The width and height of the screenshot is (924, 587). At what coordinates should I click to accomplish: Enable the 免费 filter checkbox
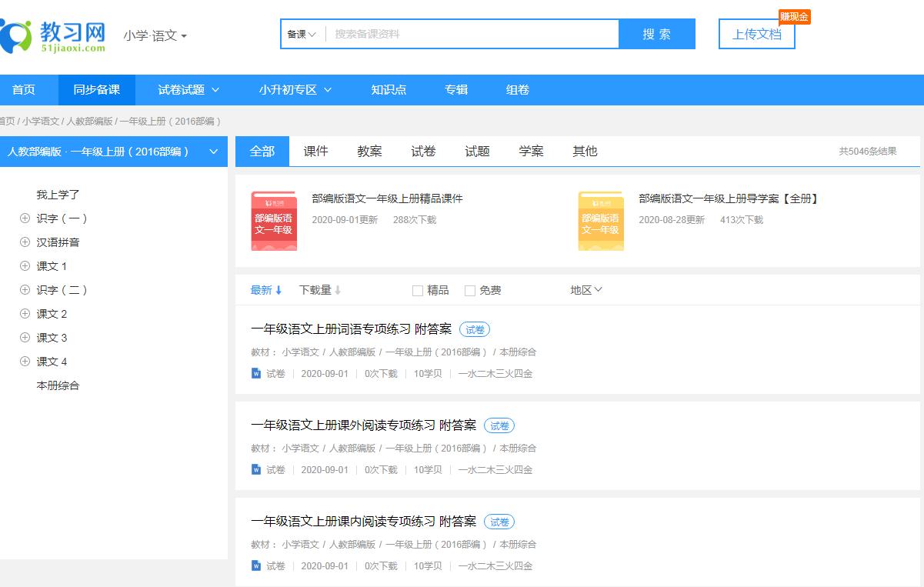469,290
